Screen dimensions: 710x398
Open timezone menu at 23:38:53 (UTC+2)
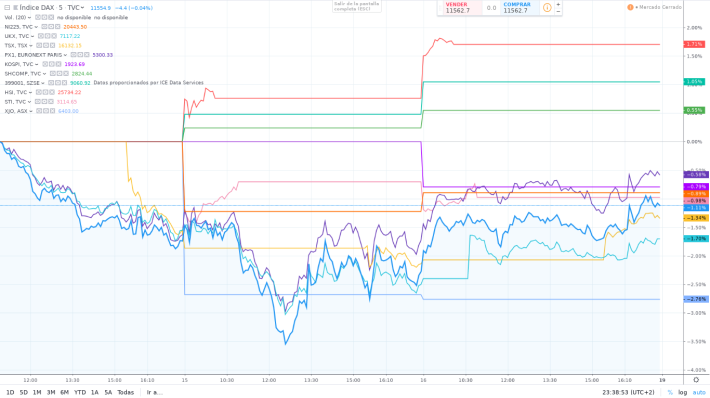(x=628, y=393)
